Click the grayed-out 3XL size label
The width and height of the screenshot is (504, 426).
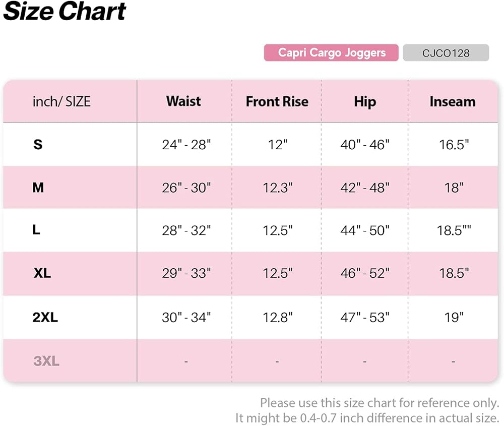click(x=46, y=361)
